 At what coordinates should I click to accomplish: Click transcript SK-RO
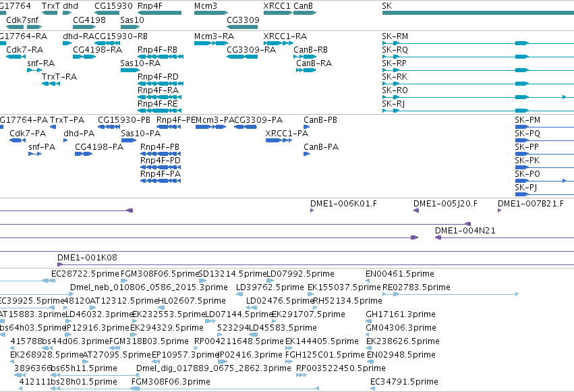395,90
